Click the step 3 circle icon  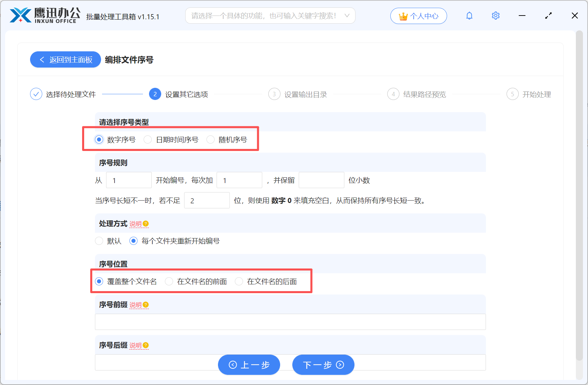coord(274,94)
